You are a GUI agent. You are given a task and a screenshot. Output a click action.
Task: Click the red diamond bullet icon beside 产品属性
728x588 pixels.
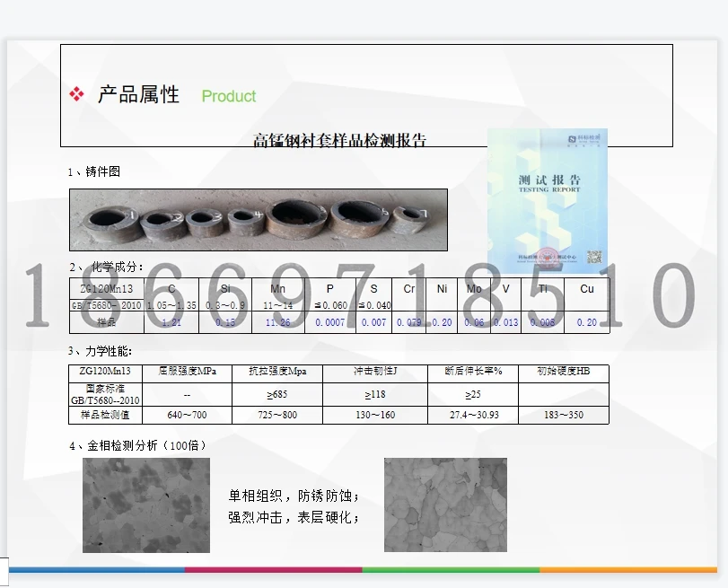[x=76, y=94]
